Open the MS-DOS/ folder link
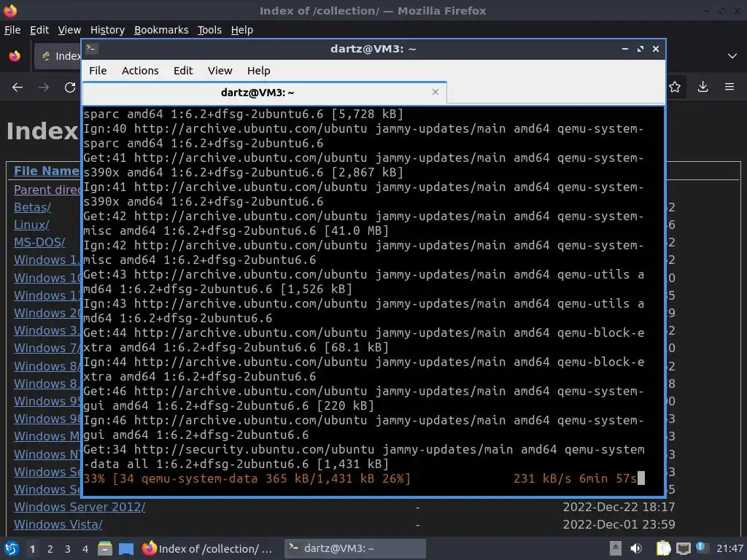 39,242
